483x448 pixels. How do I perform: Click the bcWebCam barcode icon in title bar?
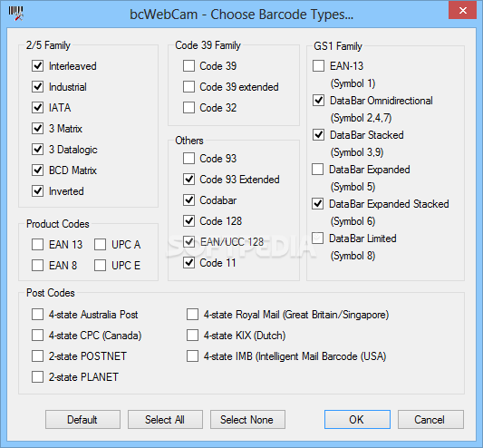pyautogui.click(x=15, y=14)
